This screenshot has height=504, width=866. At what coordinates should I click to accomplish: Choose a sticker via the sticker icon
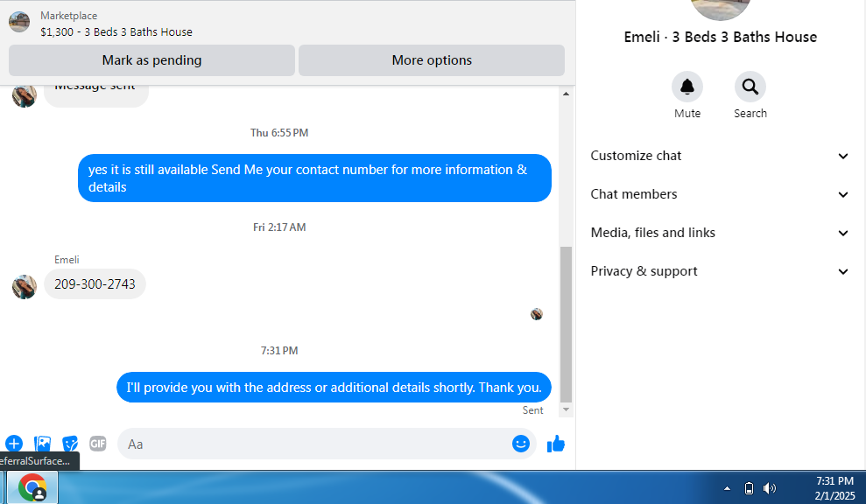point(70,444)
